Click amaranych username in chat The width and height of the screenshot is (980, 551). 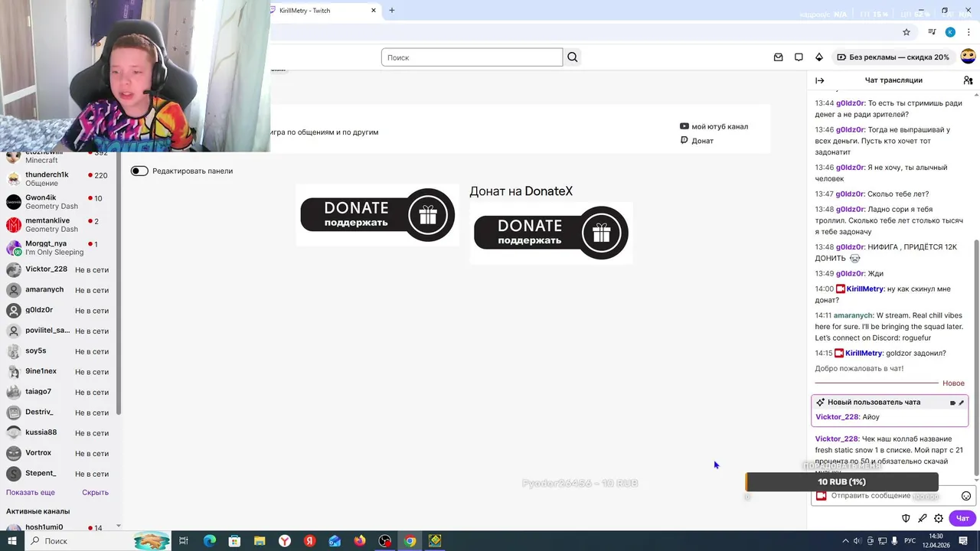[x=853, y=315]
